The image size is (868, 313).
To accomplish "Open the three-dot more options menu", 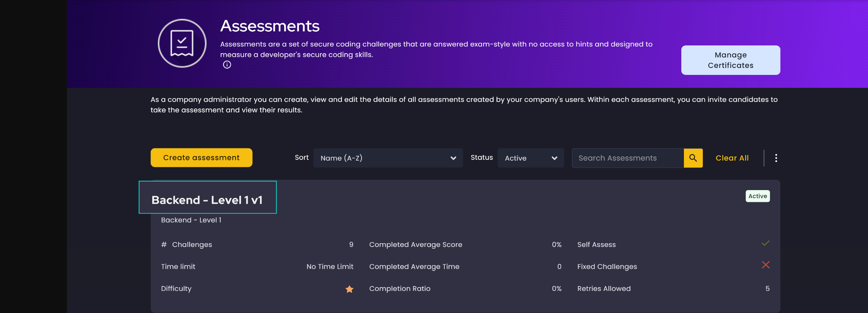I will coord(776,158).
